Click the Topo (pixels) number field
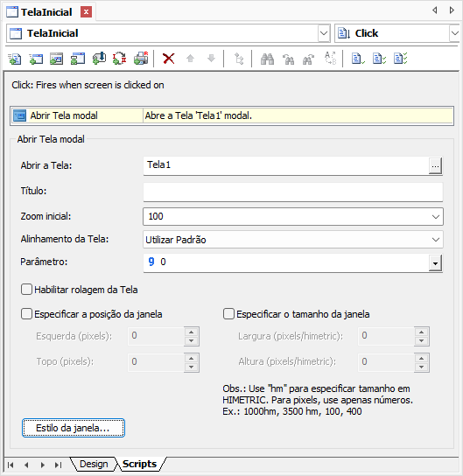 pyautogui.click(x=156, y=362)
